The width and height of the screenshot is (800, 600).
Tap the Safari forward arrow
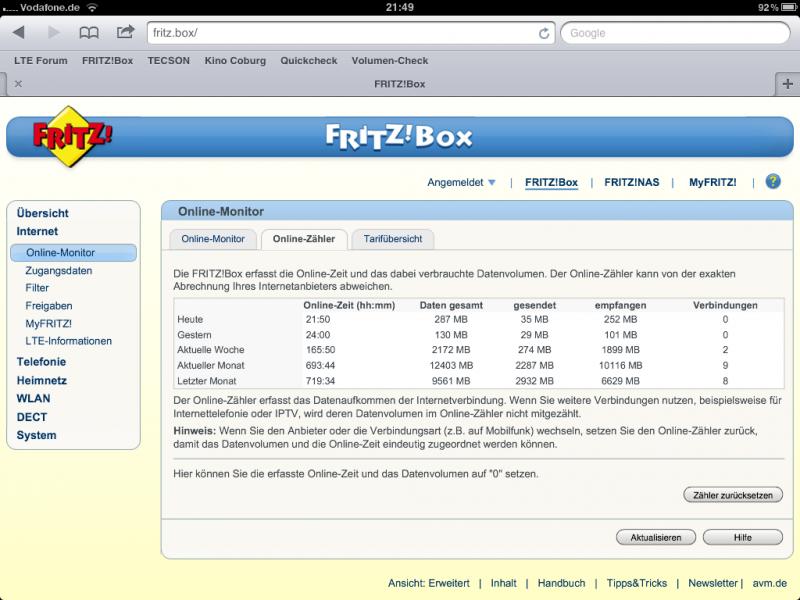(53, 33)
